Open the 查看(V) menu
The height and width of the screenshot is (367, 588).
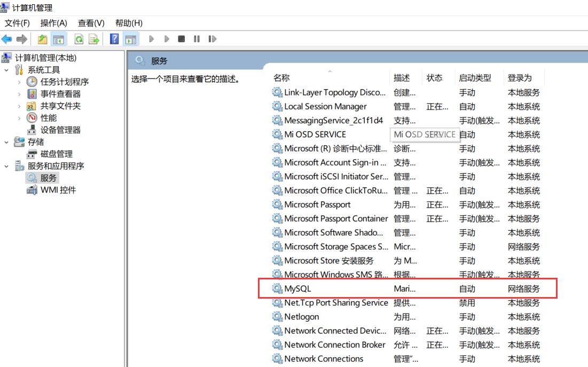point(91,24)
